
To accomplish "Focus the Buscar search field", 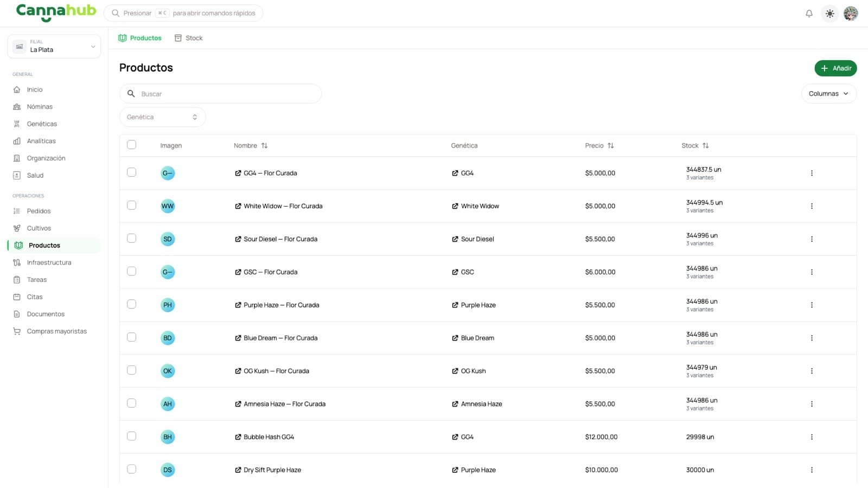I will [x=220, y=94].
